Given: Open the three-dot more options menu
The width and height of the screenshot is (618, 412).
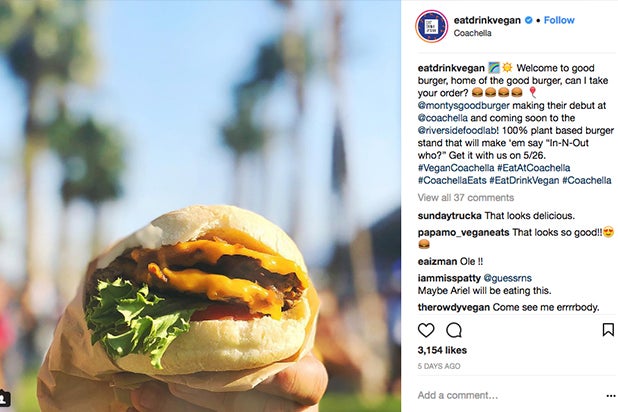Looking at the screenshot, I should point(611,395).
